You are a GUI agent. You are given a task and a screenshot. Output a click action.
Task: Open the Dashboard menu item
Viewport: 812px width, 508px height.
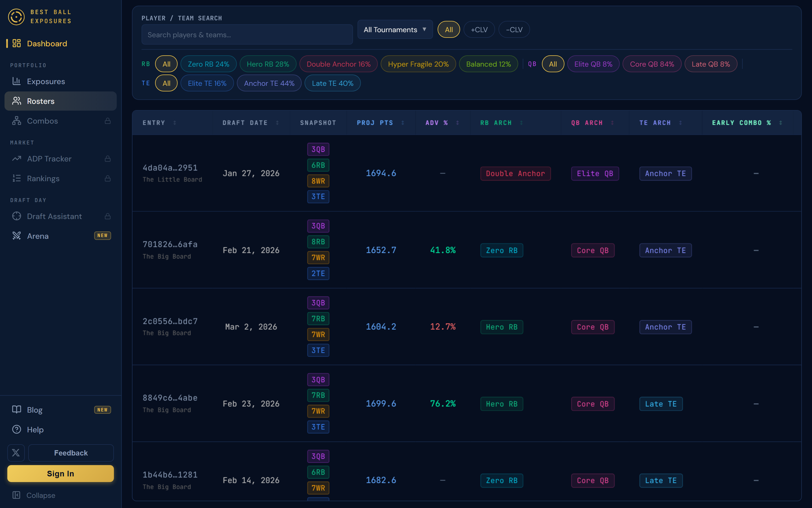click(x=60, y=43)
